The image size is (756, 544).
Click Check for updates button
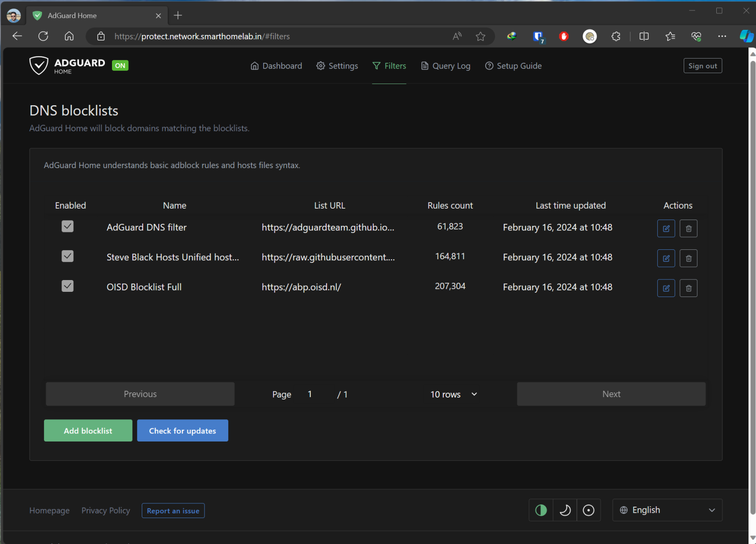click(182, 431)
